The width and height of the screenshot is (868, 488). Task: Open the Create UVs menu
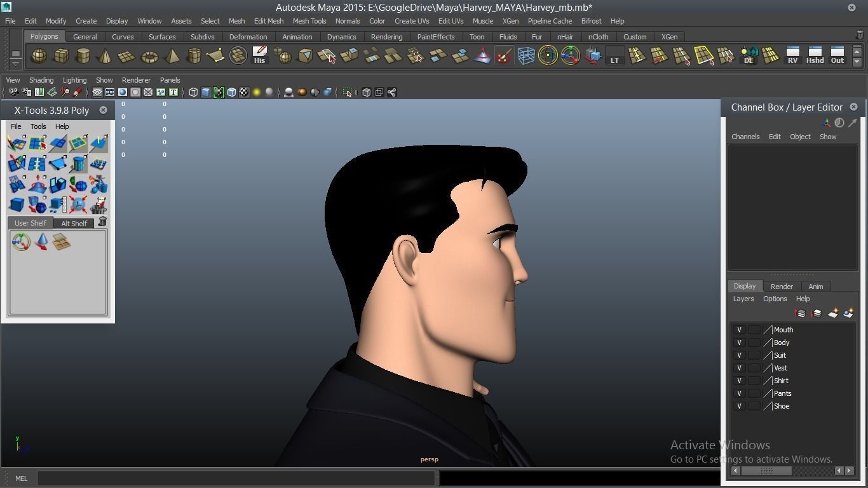(x=412, y=21)
